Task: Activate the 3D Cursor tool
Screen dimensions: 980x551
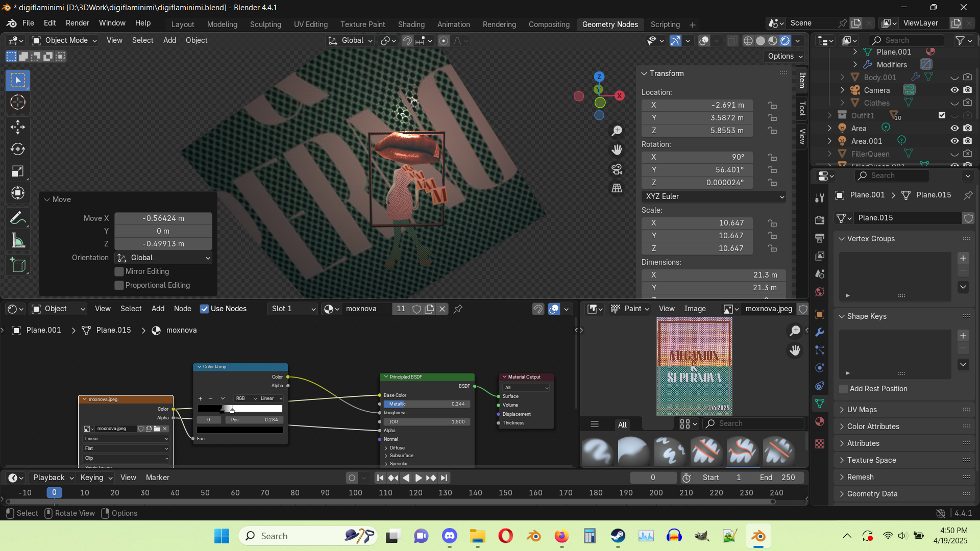Action: [x=18, y=103]
